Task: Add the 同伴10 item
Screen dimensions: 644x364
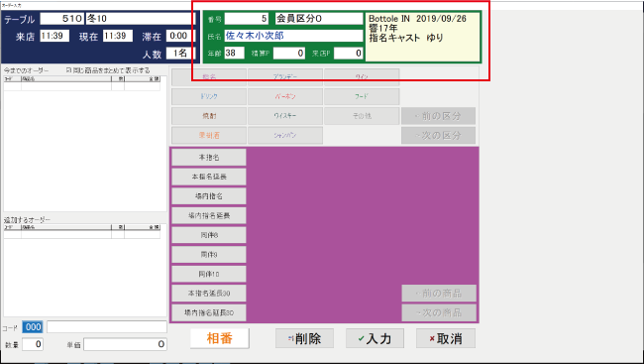Action: click(209, 274)
